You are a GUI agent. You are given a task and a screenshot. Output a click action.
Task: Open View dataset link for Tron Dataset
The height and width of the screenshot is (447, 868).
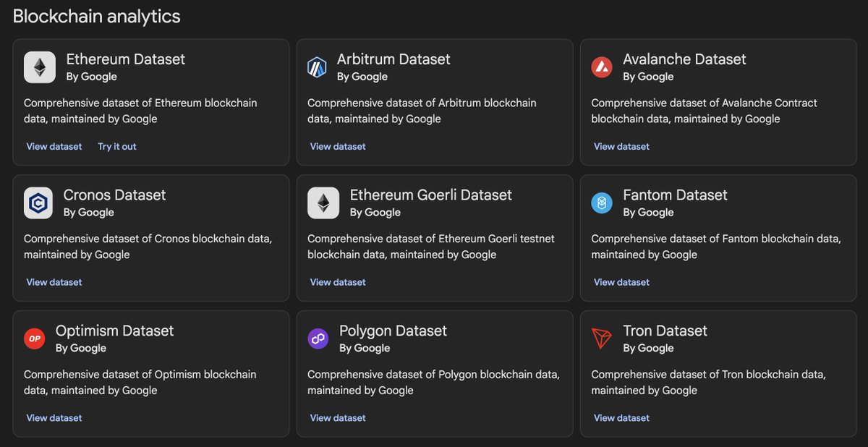point(621,417)
